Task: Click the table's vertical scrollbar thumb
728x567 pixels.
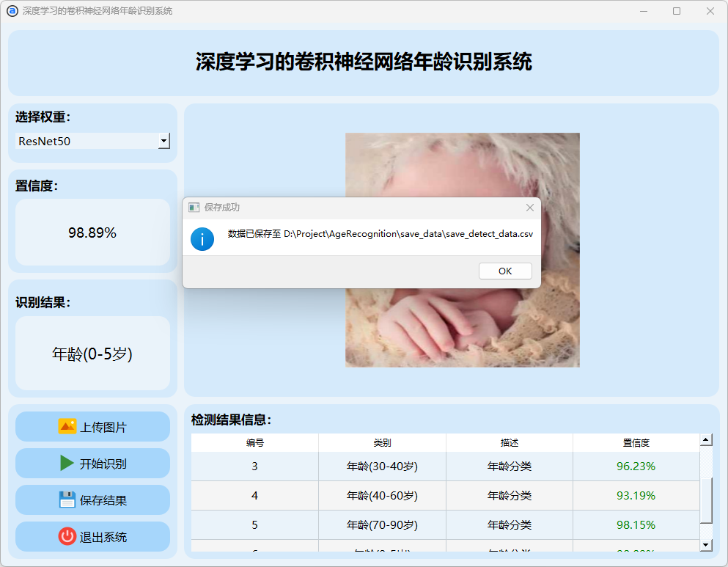Action: pyautogui.click(x=706, y=500)
